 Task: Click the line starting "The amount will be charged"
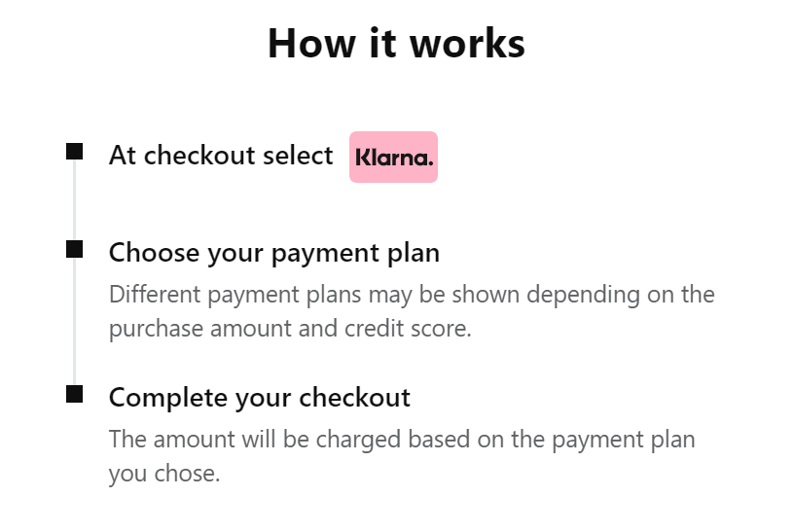401,439
